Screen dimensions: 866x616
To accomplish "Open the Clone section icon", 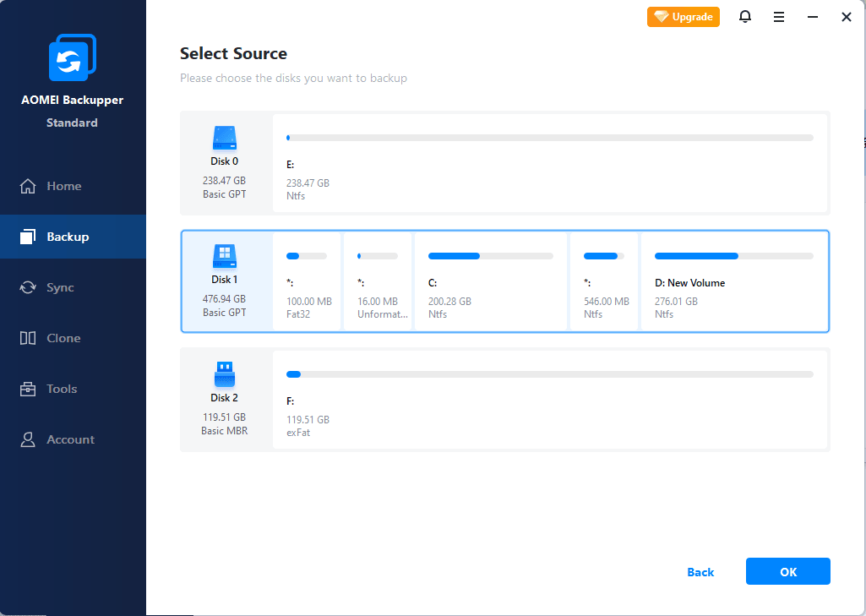I will click(x=26, y=338).
